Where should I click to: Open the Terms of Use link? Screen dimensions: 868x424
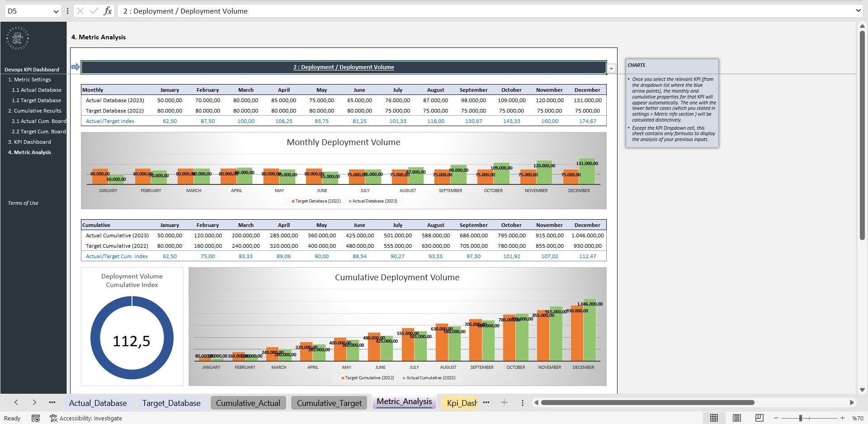point(23,203)
